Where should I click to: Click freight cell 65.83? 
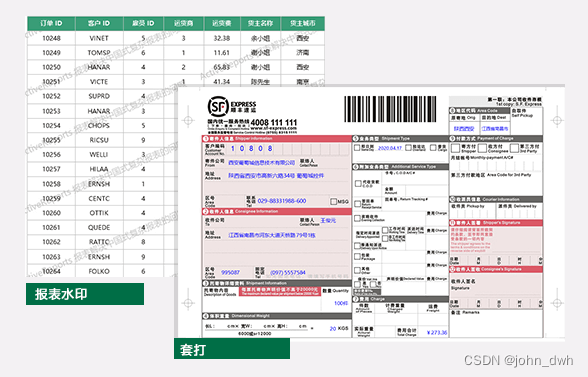pyautogui.click(x=222, y=67)
